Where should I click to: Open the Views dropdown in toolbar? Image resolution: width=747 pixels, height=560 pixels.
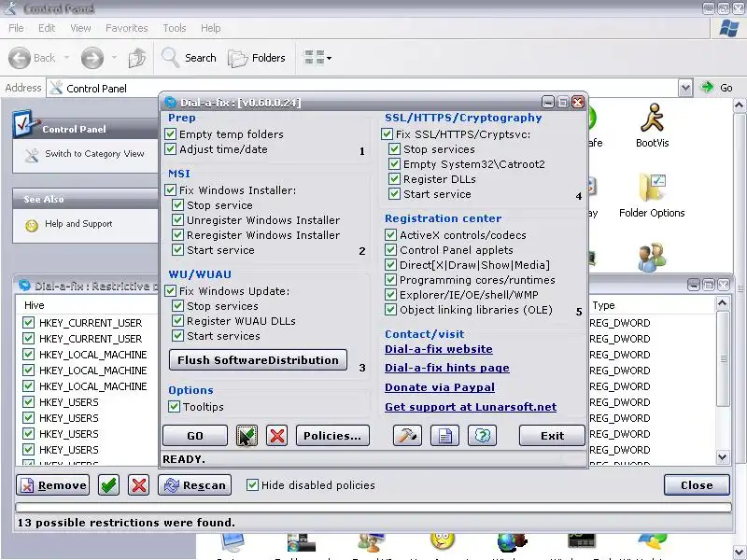click(317, 58)
